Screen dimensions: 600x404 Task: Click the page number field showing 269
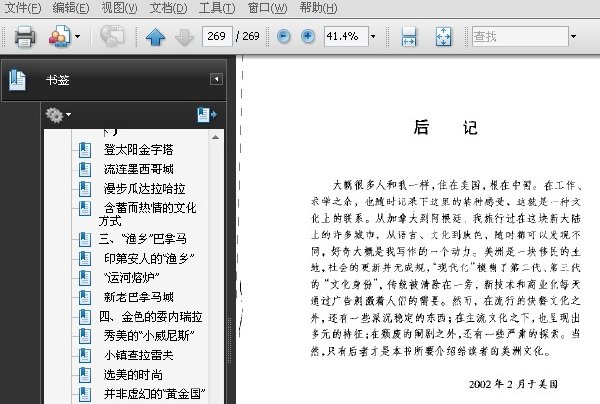tap(217, 36)
